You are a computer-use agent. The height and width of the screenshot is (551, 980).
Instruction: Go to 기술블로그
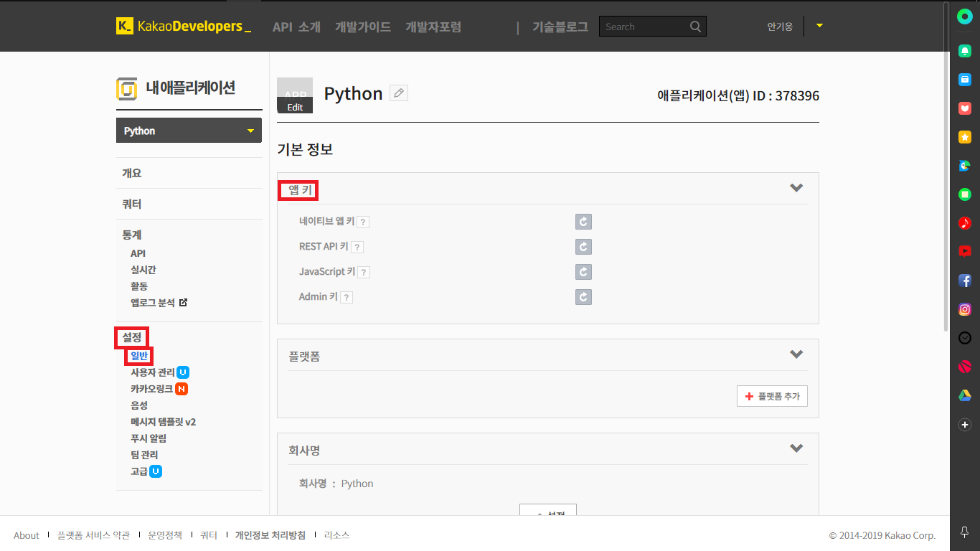tap(560, 27)
